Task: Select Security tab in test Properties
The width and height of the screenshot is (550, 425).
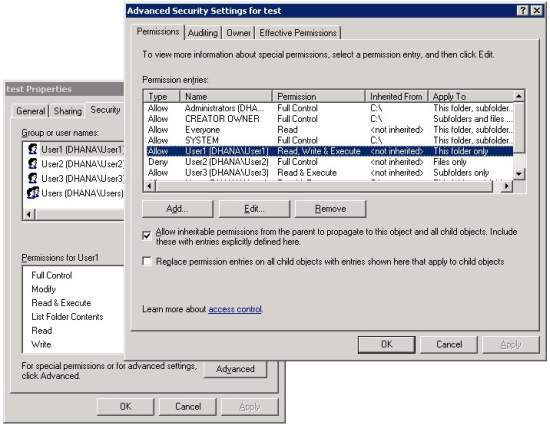Action: pyautogui.click(x=105, y=110)
